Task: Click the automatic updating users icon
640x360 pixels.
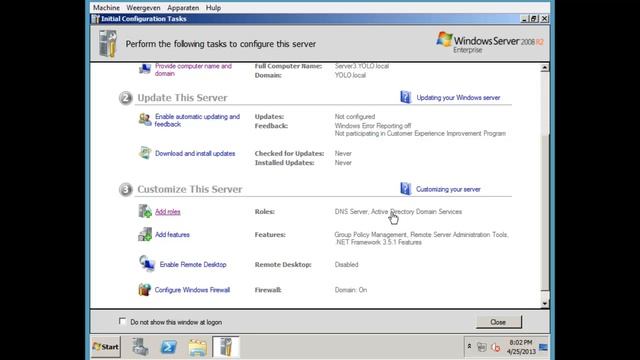Action: 144,120
